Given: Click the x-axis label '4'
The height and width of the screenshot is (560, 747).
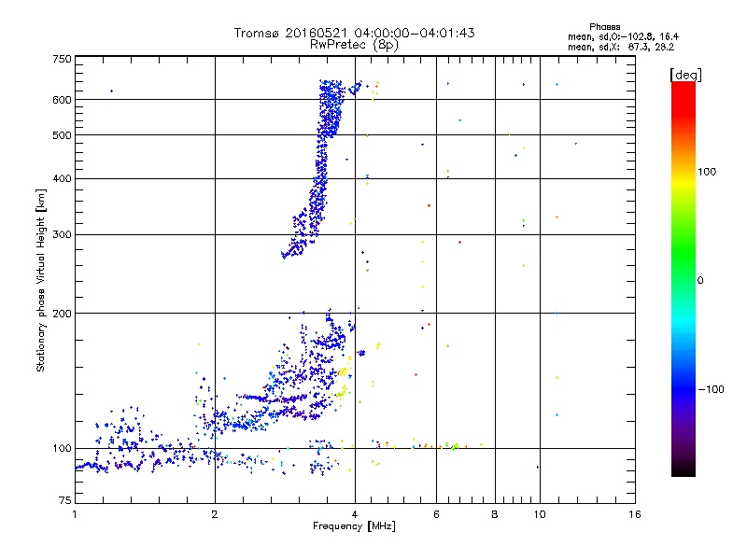Looking at the screenshot, I should 355,514.
